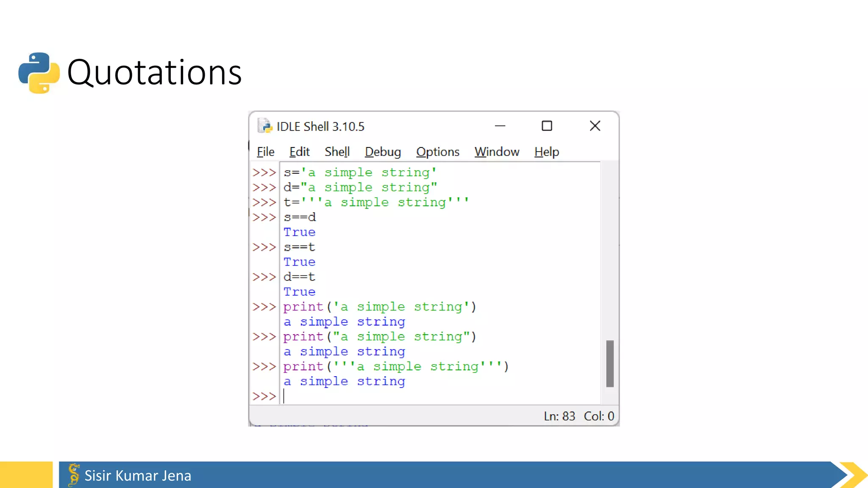Maximize the IDLE Shell window
868x488 pixels.
[547, 126]
